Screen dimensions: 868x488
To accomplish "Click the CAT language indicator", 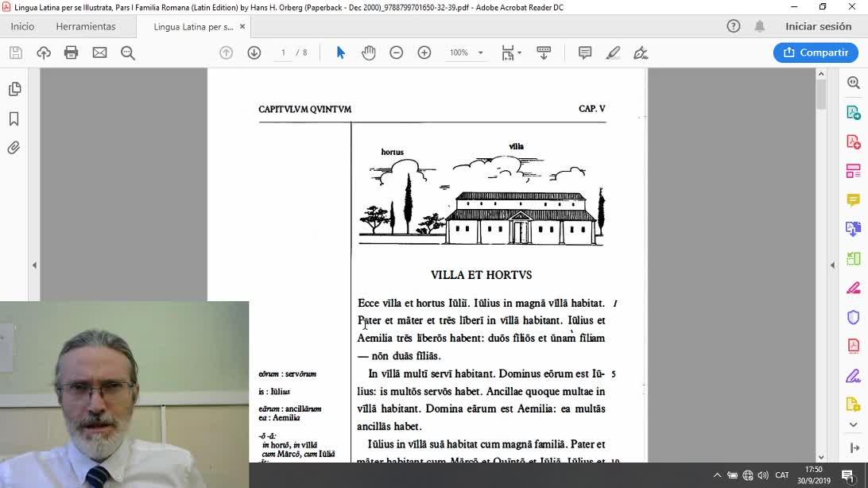I will pyautogui.click(x=781, y=475).
